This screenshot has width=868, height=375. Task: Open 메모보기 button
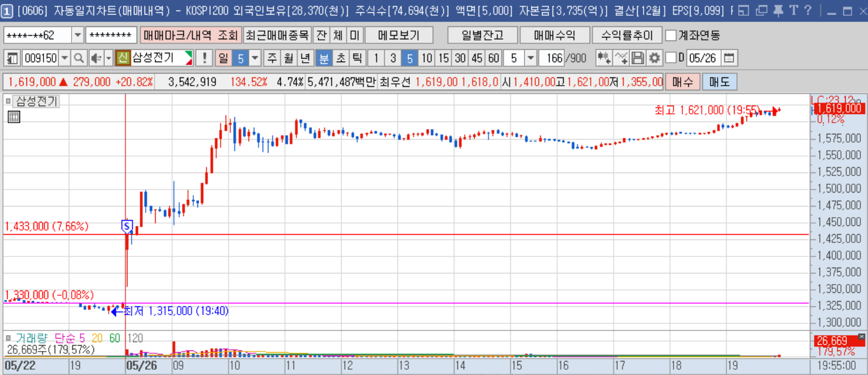[x=399, y=35]
